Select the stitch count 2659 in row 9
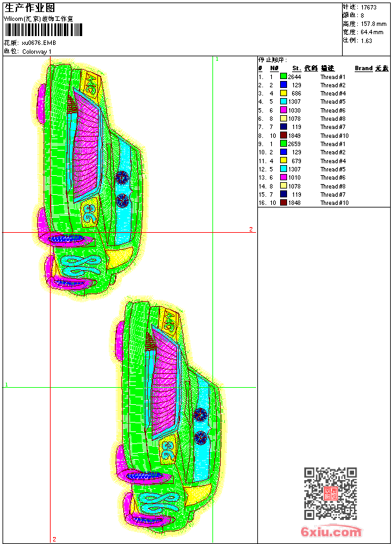Image resolution: width=392 pixels, height=544 pixels. click(x=294, y=144)
